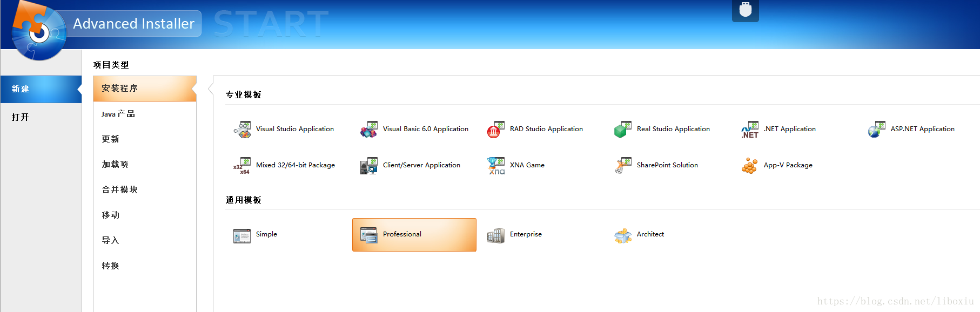The width and height of the screenshot is (980, 312).
Task: Click the App-V Package label
Action: coord(788,165)
